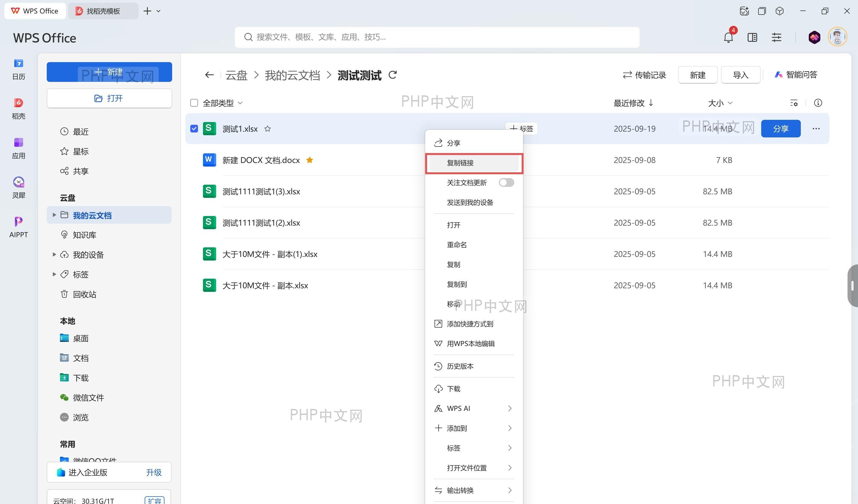The width and height of the screenshot is (858, 504).
Task: Open list view settings icon next to info
Action: (794, 103)
